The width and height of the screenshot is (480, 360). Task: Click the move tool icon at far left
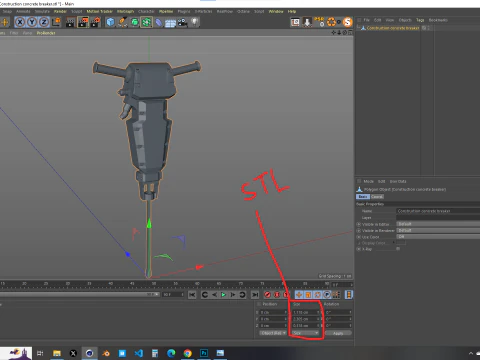click(4, 22)
